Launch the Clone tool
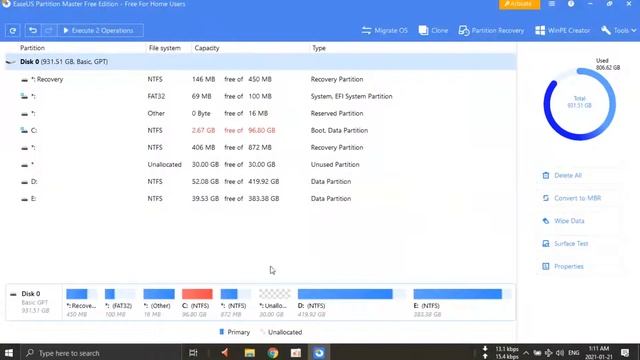This screenshot has width=640, height=360. (433, 31)
